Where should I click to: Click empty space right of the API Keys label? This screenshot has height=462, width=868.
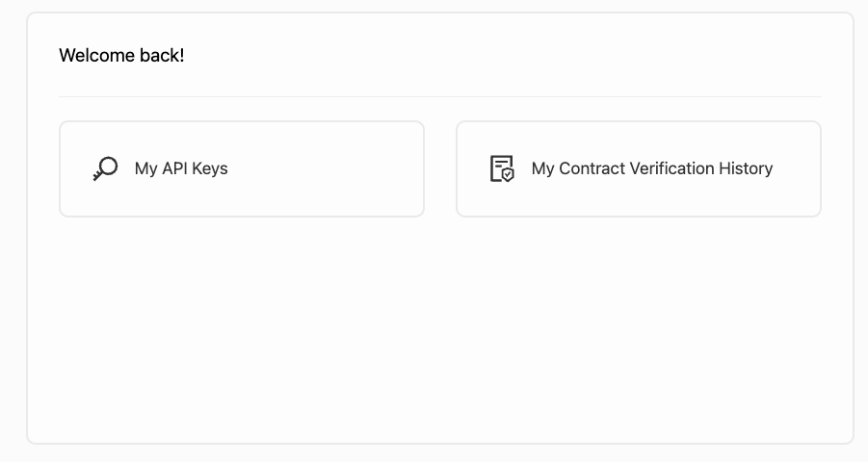tap(328, 168)
